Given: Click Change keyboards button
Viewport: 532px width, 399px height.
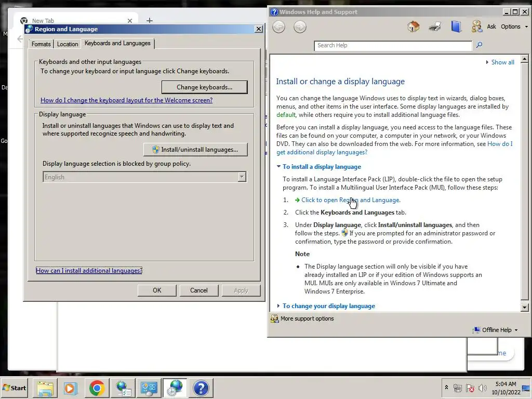Looking at the screenshot, I should coord(205,87).
